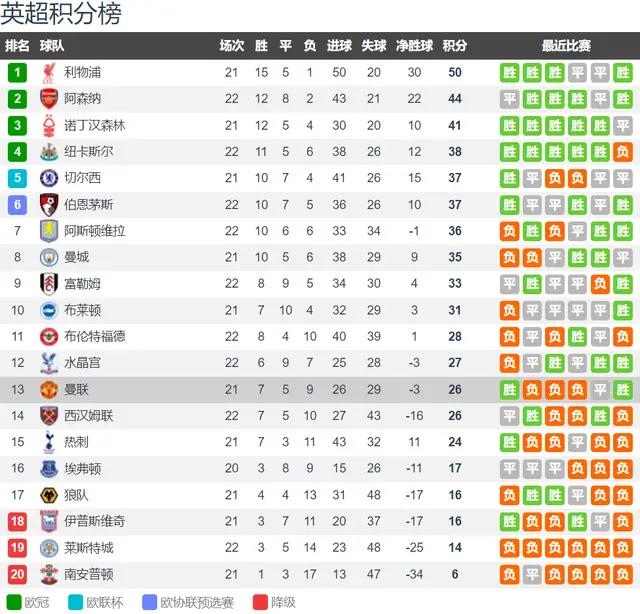Viewport: 640px width, 614px height.
Task: Click the red 降级 legend swatch
Action: click(x=260, y=602)
